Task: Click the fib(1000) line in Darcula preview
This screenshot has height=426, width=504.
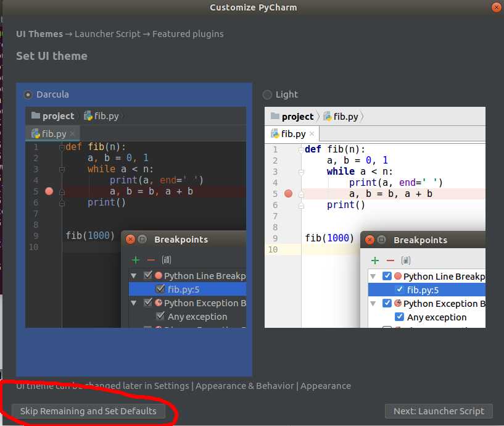Action: click(90, 236)
